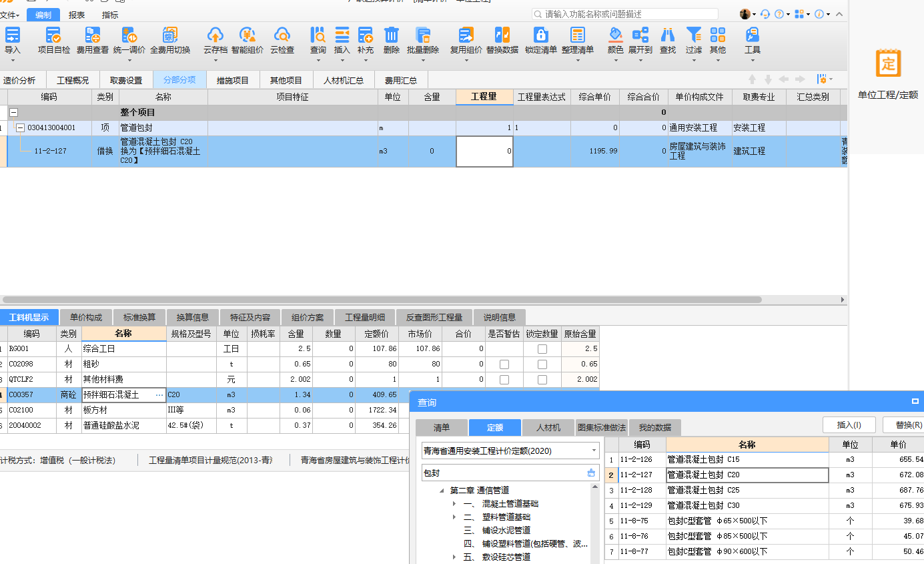The image size is (924, 564).
Task: Click the 删除 trash icon
Action: pos(392,35)
